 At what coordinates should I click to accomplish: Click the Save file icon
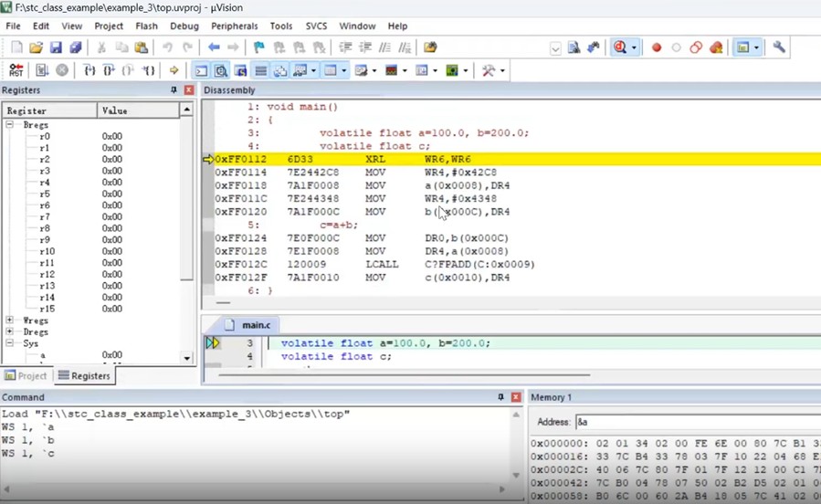56,47
